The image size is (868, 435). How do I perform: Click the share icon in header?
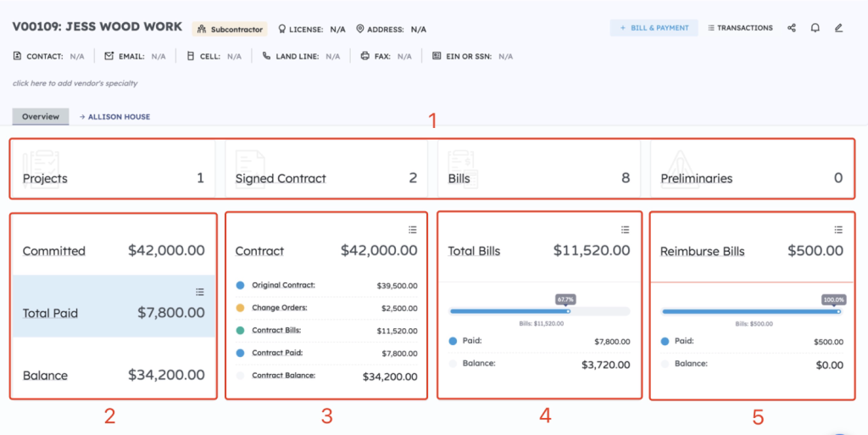[792, 28]
